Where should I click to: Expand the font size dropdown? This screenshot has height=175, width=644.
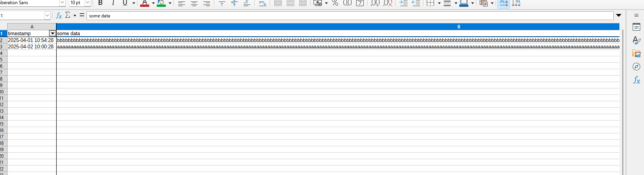pos(88,3)
